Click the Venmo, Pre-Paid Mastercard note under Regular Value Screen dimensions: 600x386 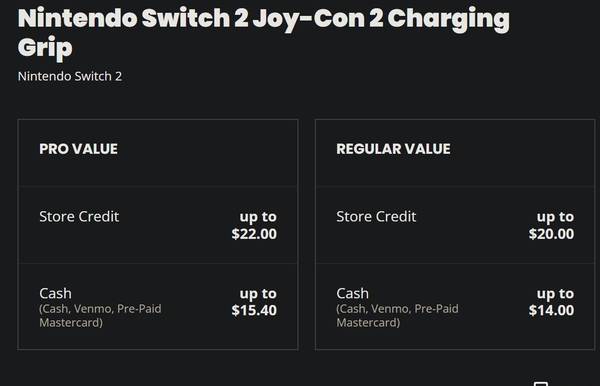(x=397, y=316)
